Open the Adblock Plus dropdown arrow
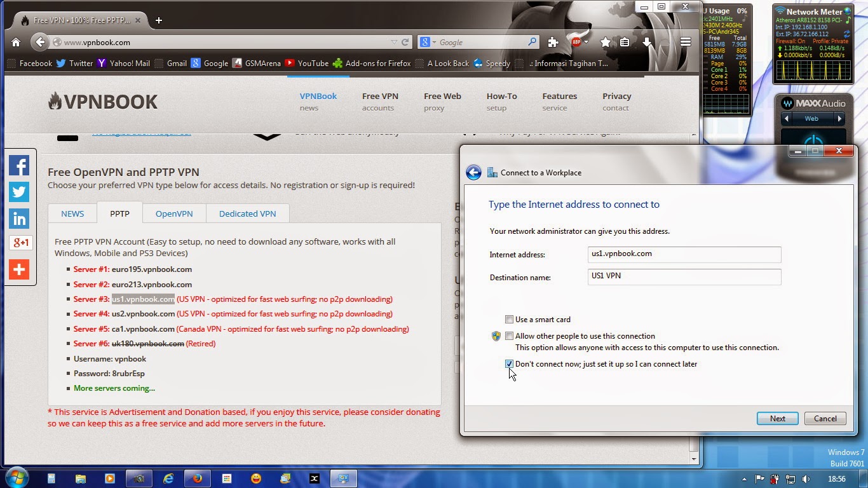The height and width of the screenshot is (488, 868). click(586, 43)
